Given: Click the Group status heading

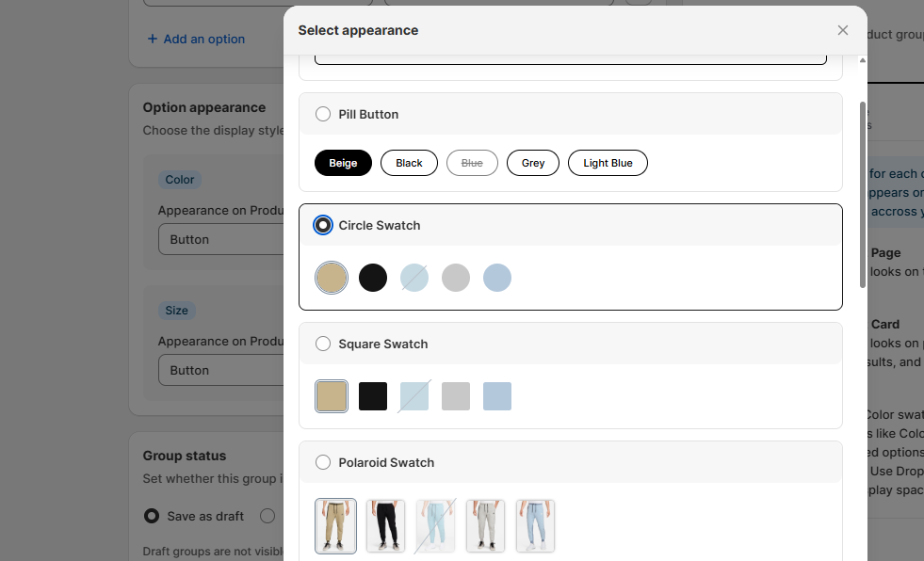Looking at the screenshot, I should pyautogui.click(x=185, y=456).
